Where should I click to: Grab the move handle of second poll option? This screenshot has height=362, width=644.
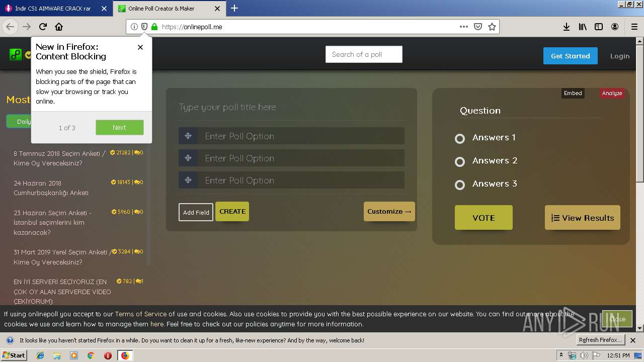tap(188, 158)
